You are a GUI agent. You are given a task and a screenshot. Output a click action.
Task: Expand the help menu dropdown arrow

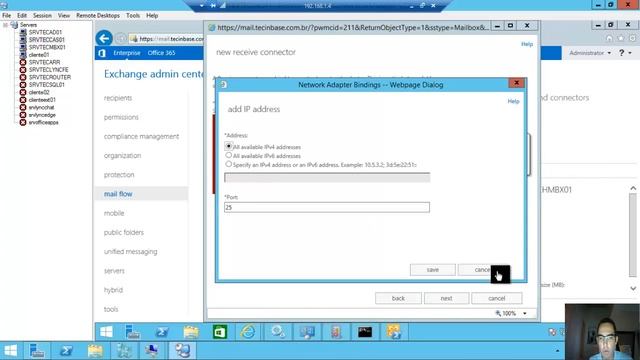(x=630, y=53)
